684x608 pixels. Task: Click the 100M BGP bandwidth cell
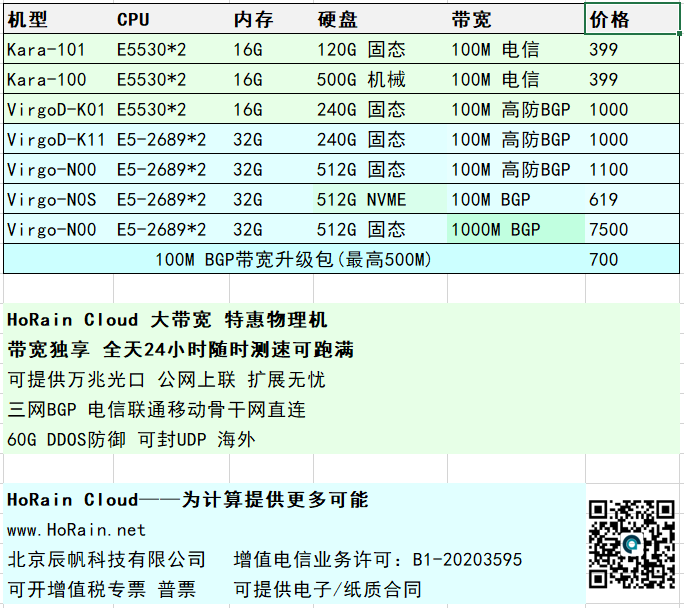pos(516,200)
